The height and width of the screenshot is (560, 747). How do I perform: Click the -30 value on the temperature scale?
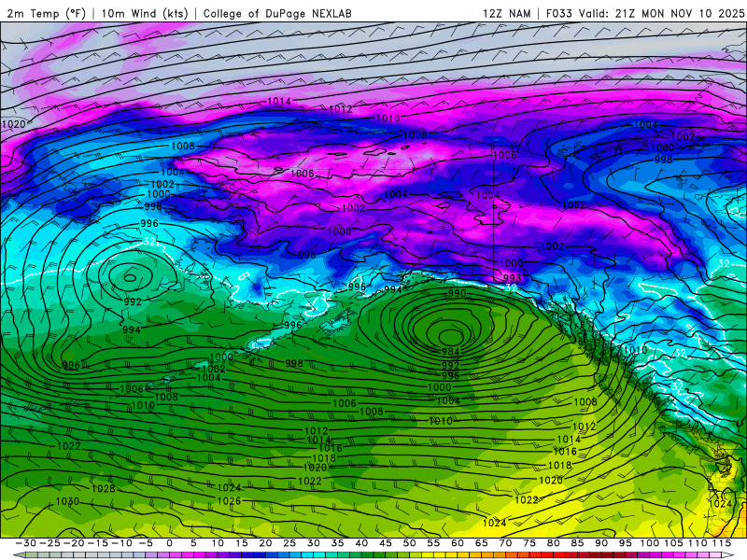(26, 543)
